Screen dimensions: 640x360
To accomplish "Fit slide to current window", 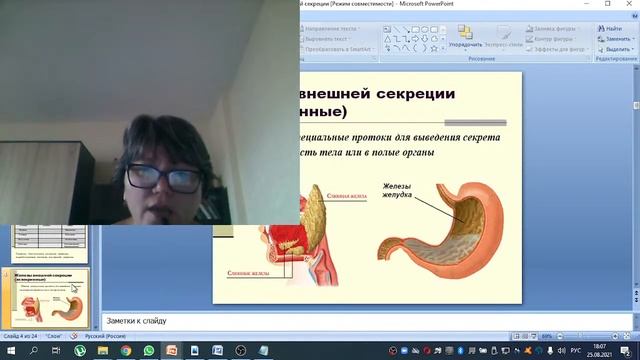I will coord(627,336).
